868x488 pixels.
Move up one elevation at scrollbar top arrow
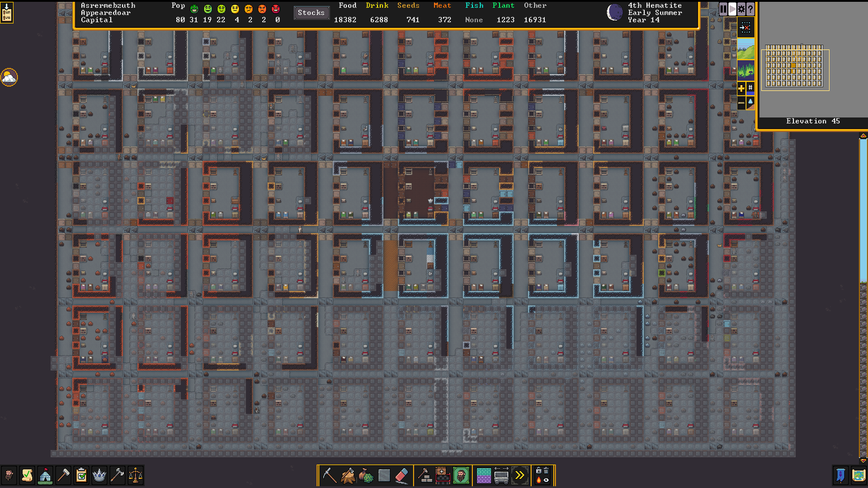tap(863, 136)
